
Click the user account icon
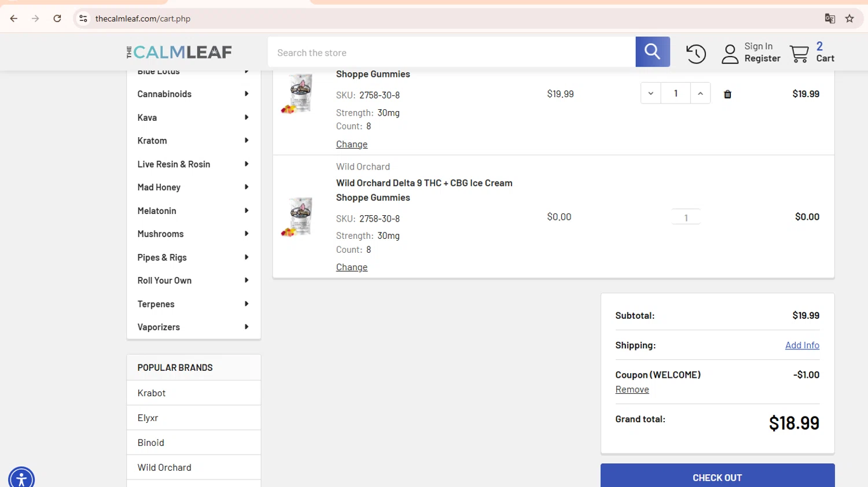pos(730,54)
